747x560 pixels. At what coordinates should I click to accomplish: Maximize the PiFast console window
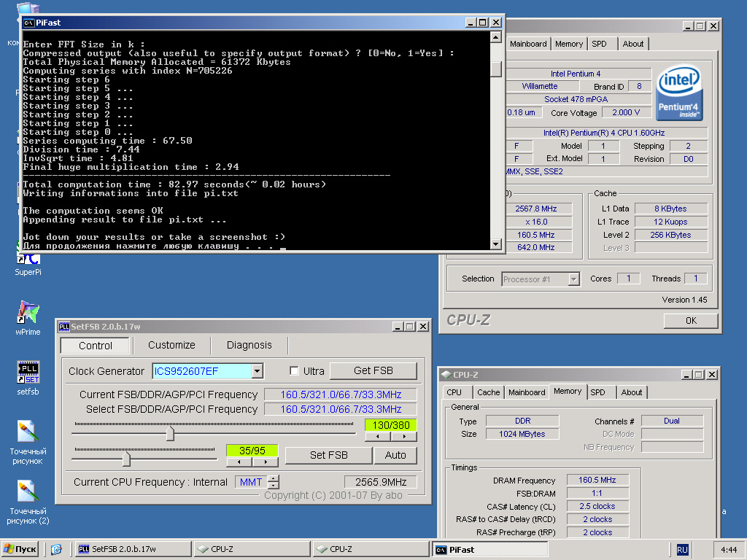click(x=483, y=23)
